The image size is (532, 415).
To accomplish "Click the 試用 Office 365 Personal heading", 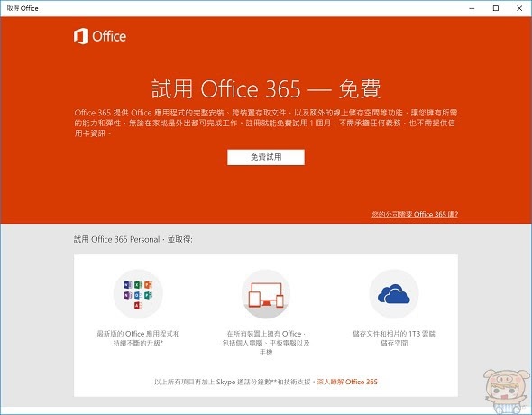I will coord(133,239).
